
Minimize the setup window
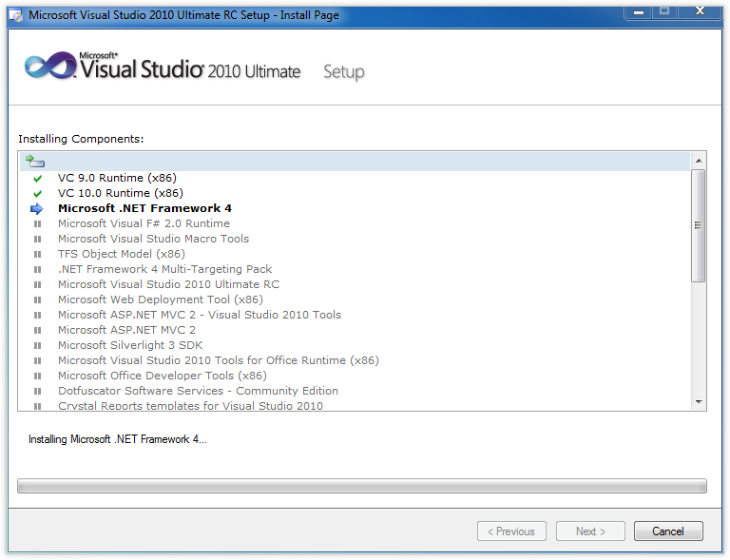point(639,11)
